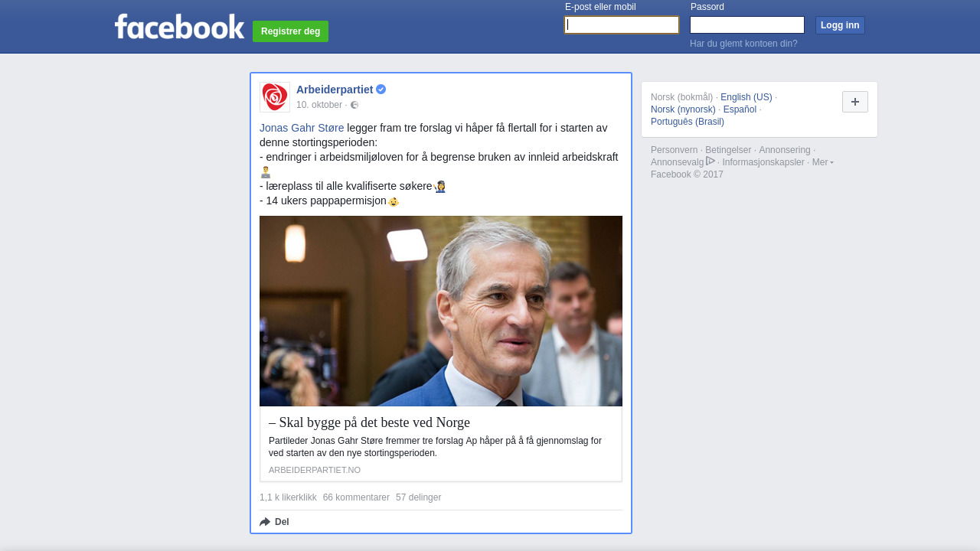Switch language to Norsk (nynorsk)
Screen dimensions: 980x551
[683, 109]
